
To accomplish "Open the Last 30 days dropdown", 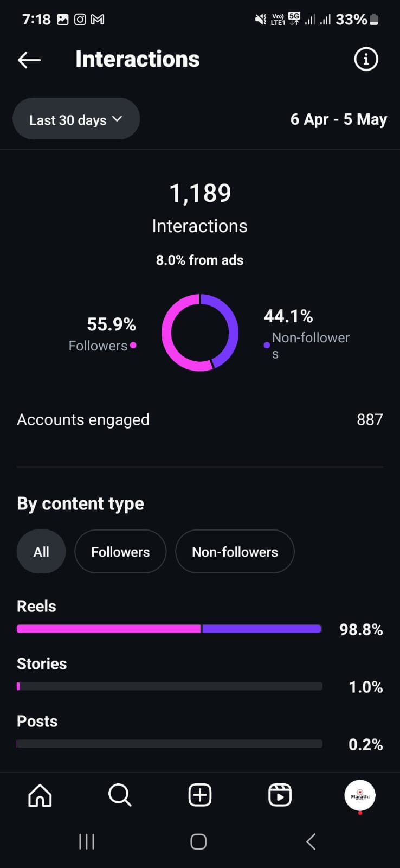I will coord(76,119).
